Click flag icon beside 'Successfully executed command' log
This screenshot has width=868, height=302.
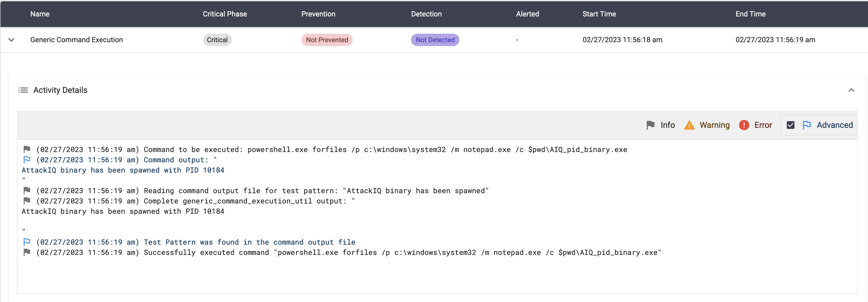(x=27, y=252)
